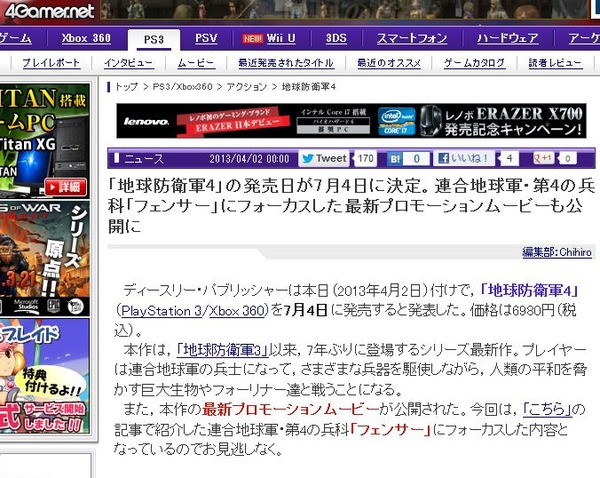Click the 4Gamer.net site logo

click(49, 10)
